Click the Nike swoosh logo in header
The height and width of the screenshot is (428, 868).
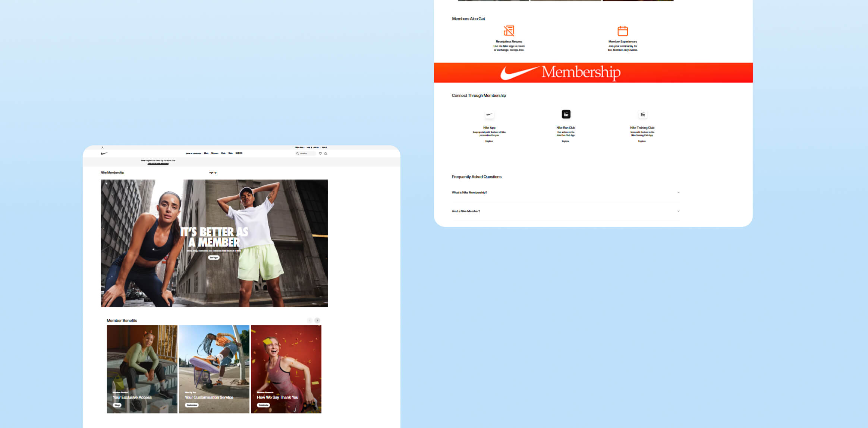104,153
